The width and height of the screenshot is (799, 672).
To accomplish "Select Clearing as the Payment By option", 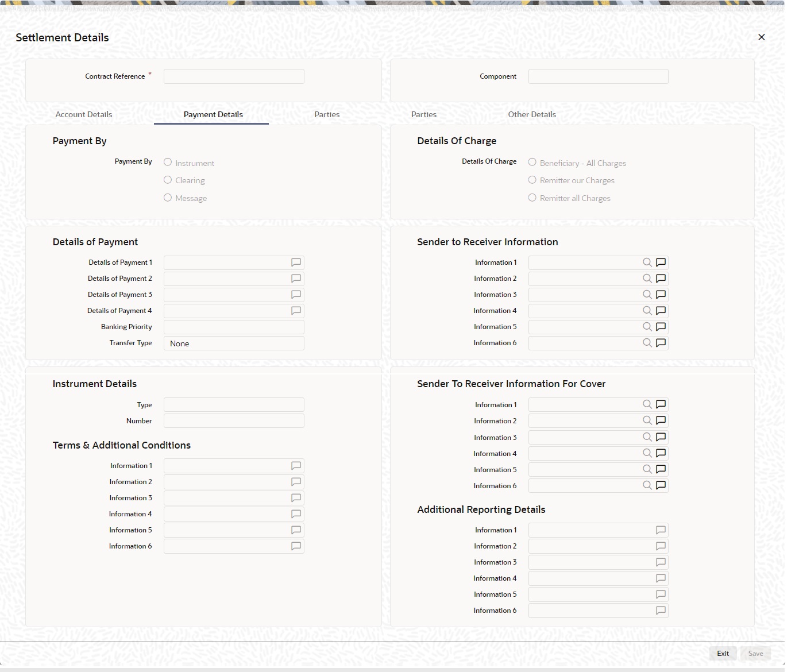I will (168, 180).
